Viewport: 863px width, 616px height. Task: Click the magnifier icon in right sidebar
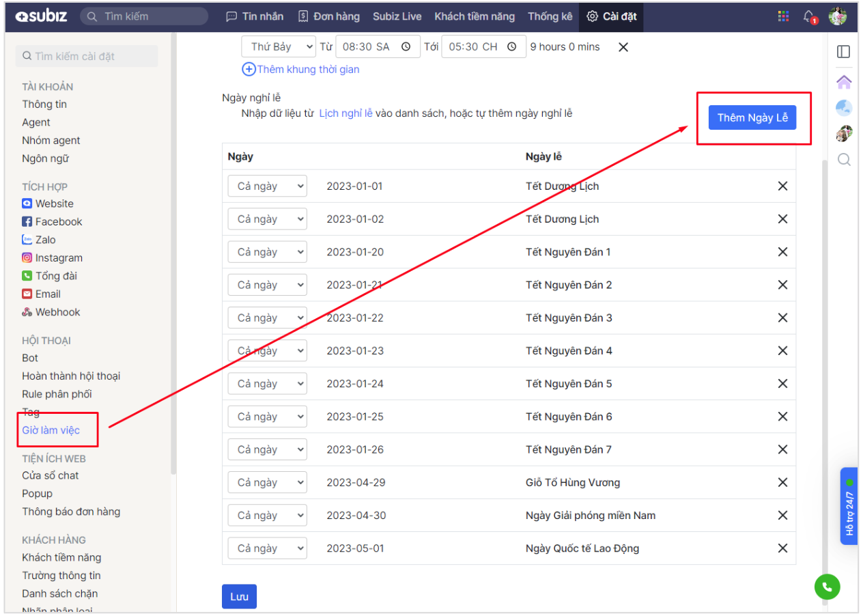pos(844,160)
